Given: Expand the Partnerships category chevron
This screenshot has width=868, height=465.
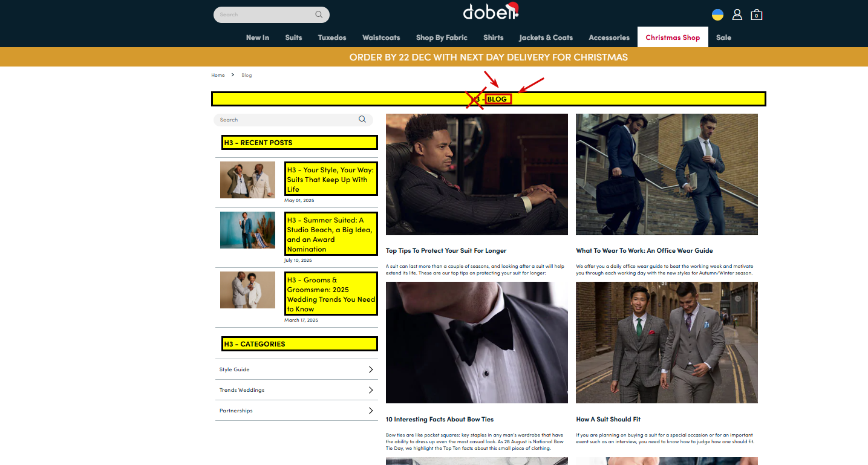Looking at the screenshot, I should click(371, 411).
